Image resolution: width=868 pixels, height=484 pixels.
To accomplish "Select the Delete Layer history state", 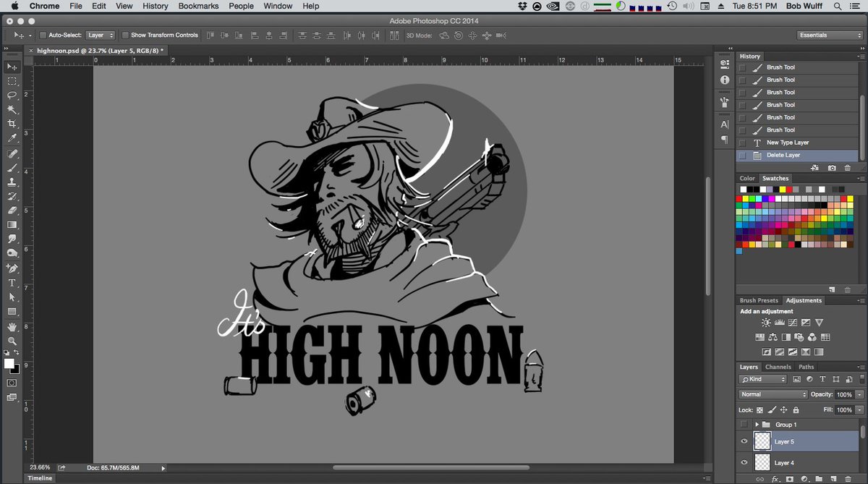I will coord(798,156).
